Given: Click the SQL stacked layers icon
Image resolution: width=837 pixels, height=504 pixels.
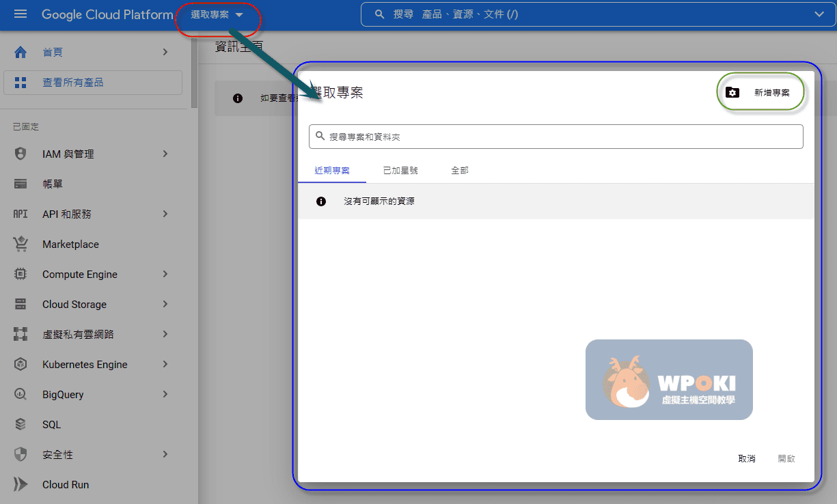Looking at the screenshot, I should tap(20, 424).
